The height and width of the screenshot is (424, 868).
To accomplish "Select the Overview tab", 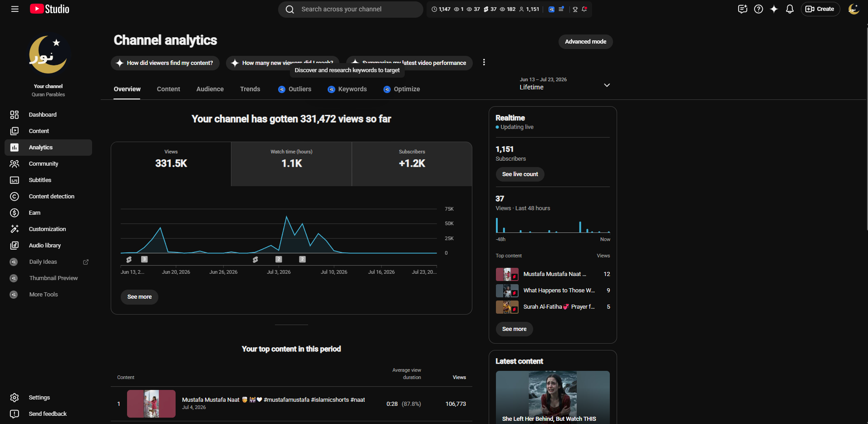I will tap(127, 89).
